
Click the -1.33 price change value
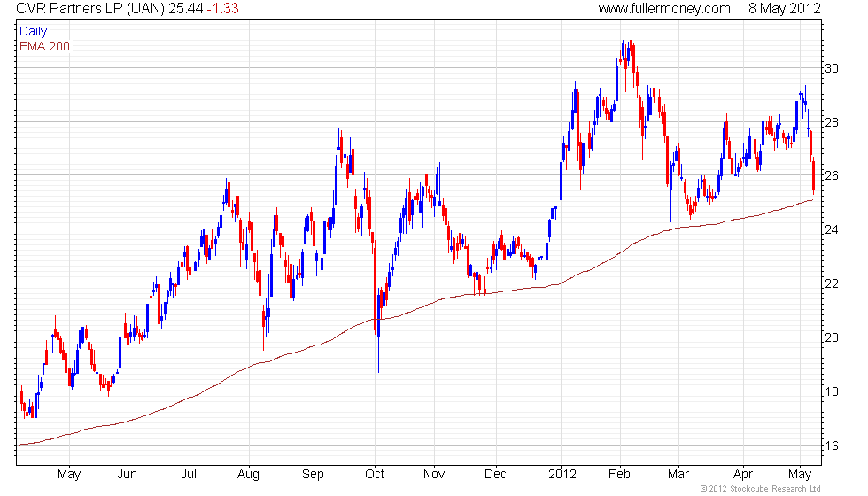222,9
